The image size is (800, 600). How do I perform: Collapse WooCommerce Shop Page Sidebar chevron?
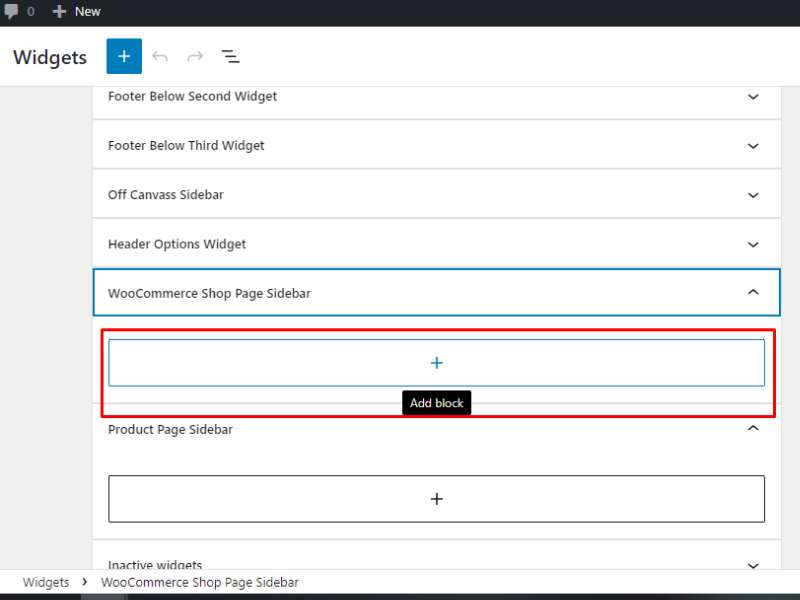753,293
